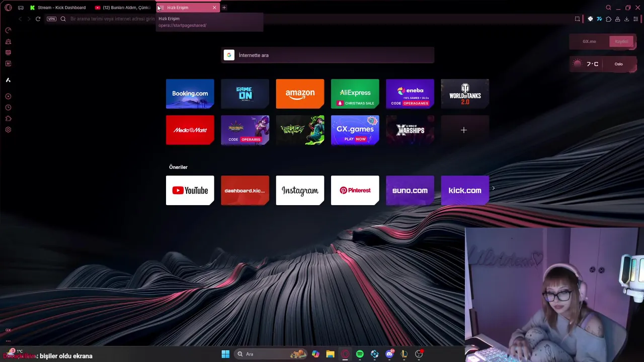
Task: Open the white price tag extension icon
Action: (590, 19)
